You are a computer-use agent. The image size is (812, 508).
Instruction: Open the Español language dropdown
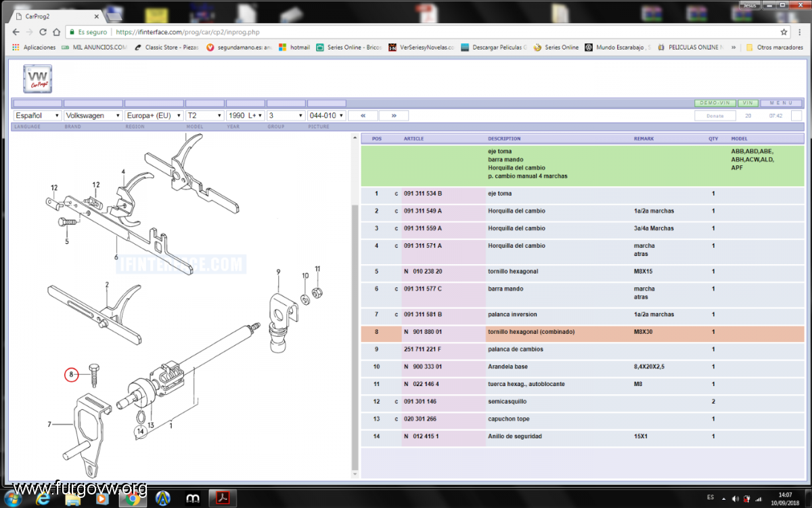37,116
